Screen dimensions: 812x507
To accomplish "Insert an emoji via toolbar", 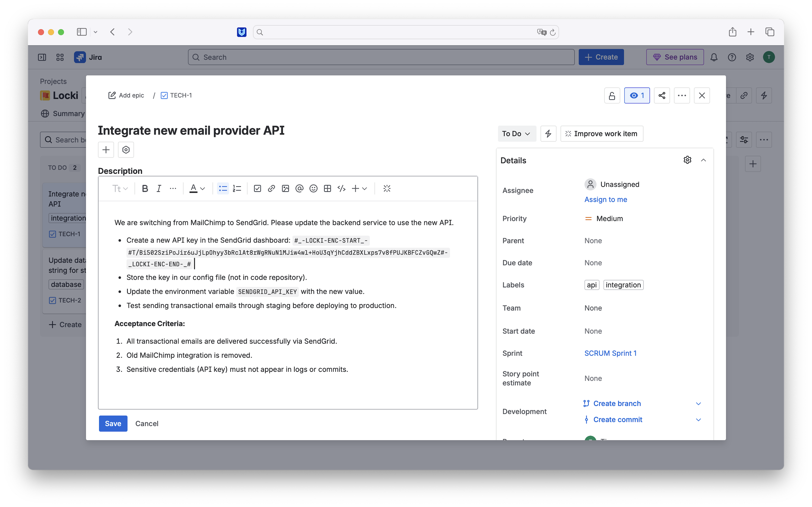I will tap(314, 188).
